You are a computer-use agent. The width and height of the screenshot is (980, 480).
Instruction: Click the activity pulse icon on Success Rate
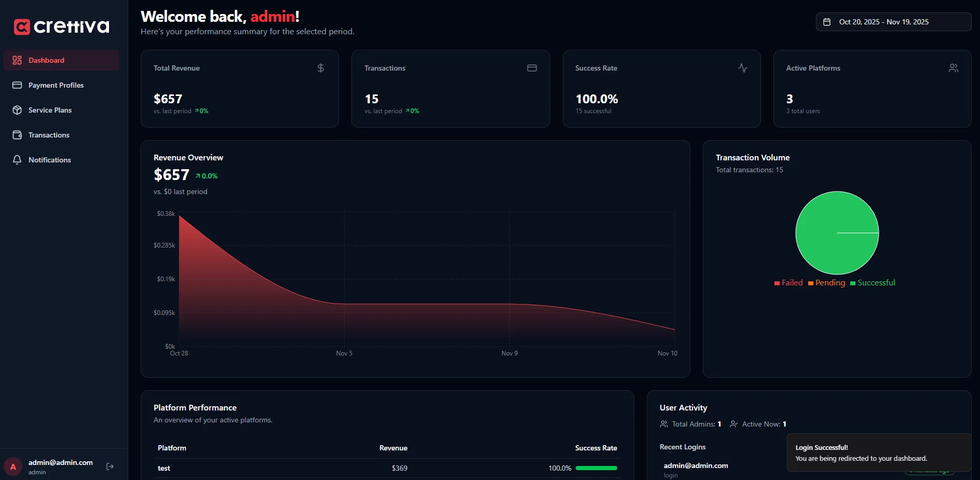point(743,68)
